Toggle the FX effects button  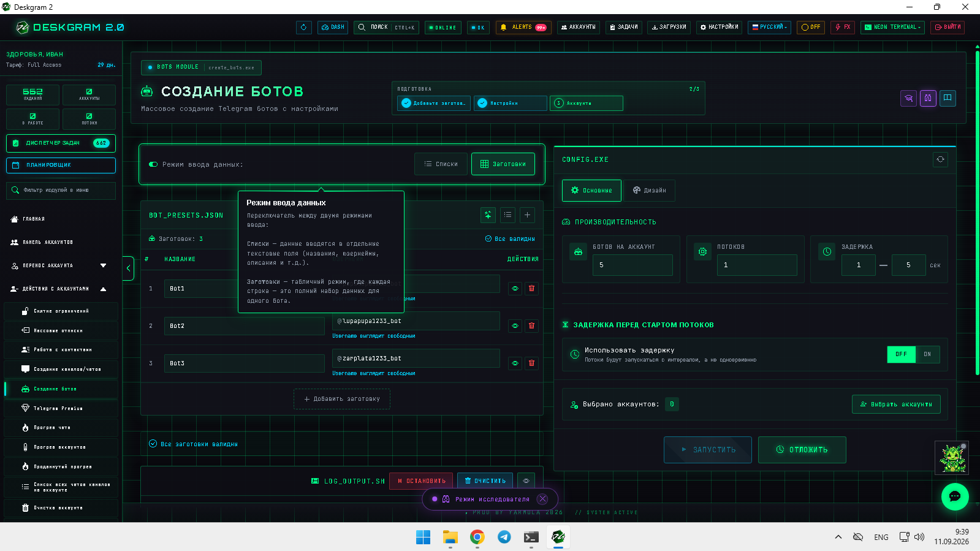[x=843, y=28]
